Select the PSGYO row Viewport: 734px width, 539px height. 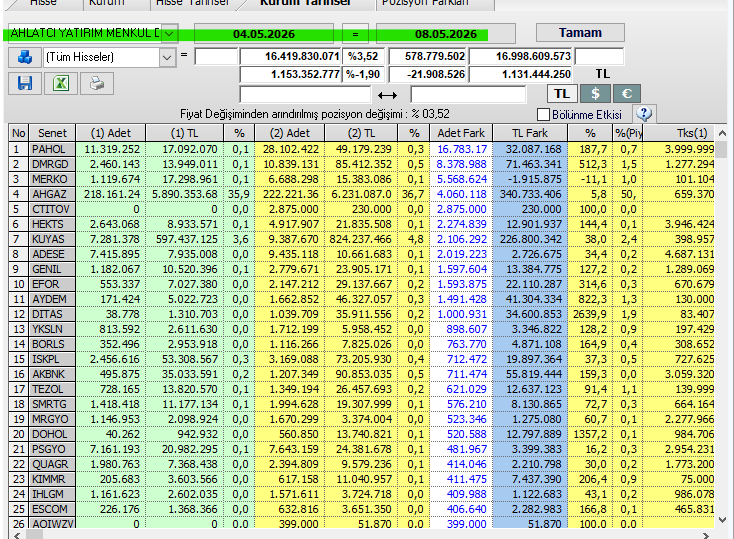pyautogui.click(x=361, y=449)
